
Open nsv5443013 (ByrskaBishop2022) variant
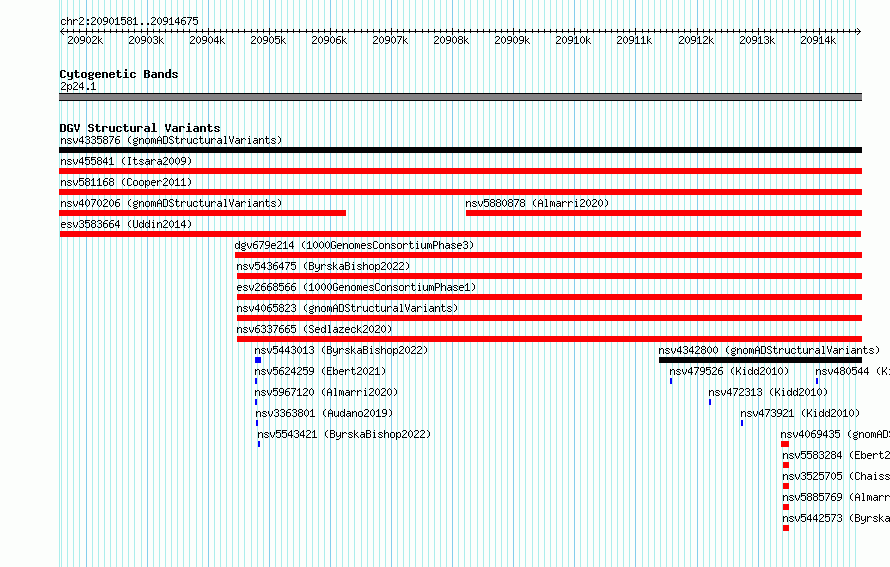pos(341,350)
